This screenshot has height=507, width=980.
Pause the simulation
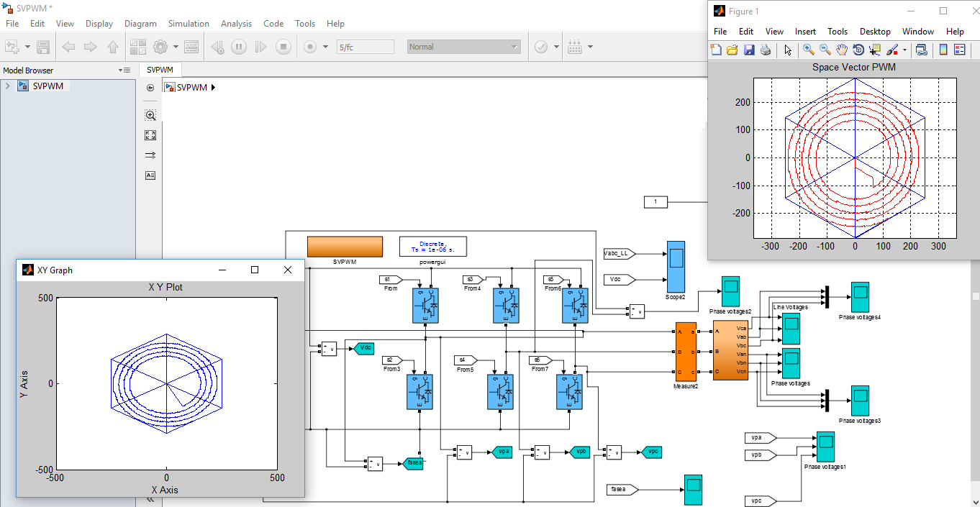tap(239, 47)
